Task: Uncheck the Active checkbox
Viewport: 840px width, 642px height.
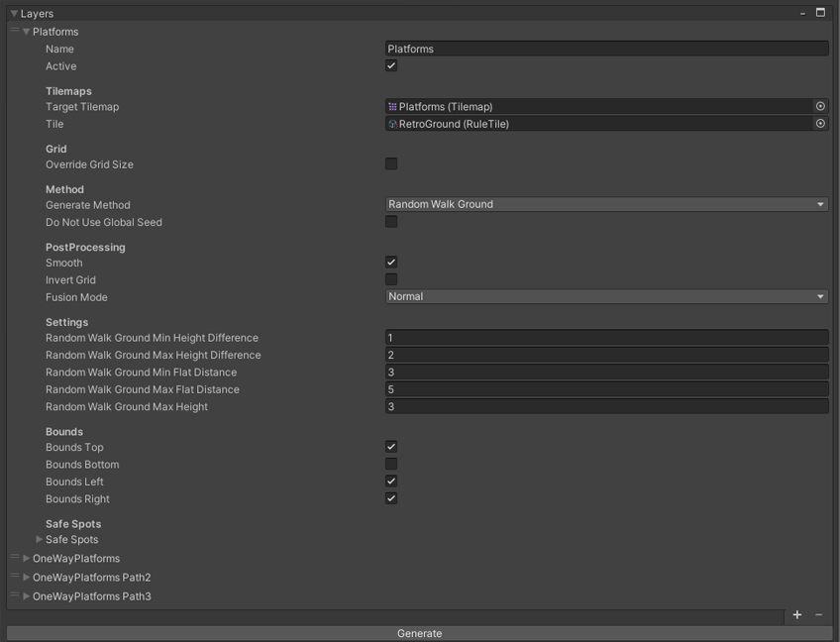Action: (391, 65)
